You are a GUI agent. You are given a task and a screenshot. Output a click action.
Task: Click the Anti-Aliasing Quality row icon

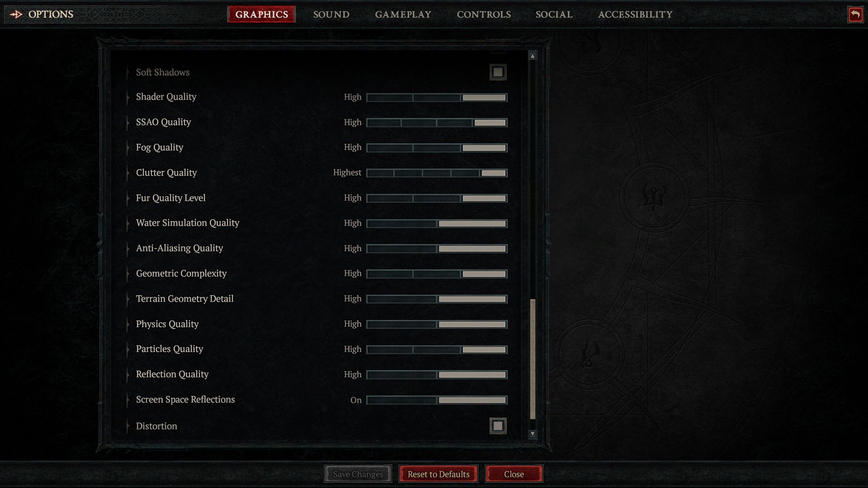127,248
